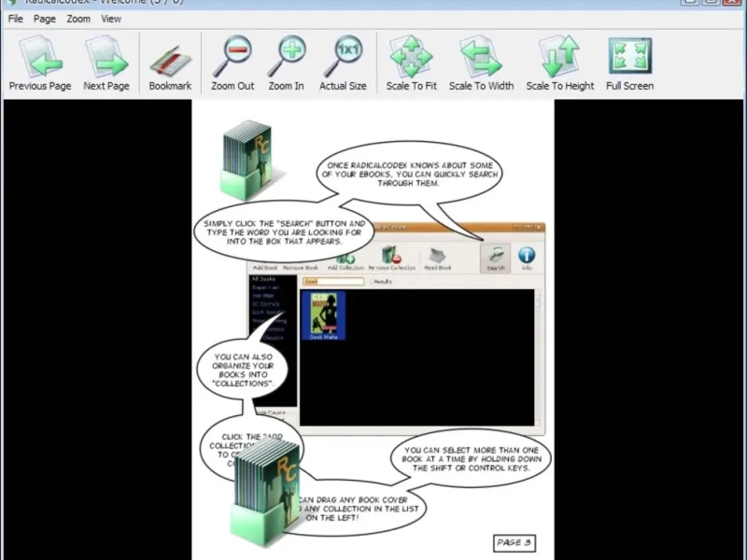The height and width of the screenshot is (560, 747).
Task: Click the orange search box in the comic's screenshot
Action: pos(333,282)
